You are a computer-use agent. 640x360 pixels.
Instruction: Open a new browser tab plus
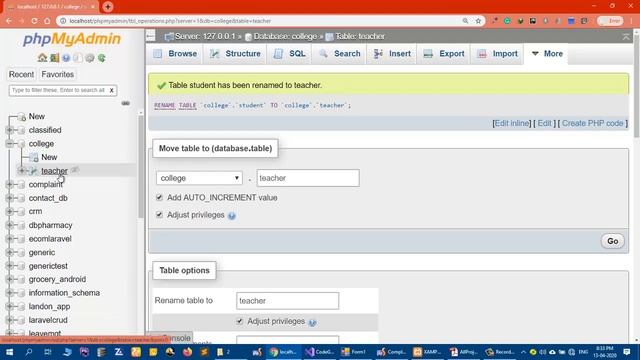pos(108,7)
